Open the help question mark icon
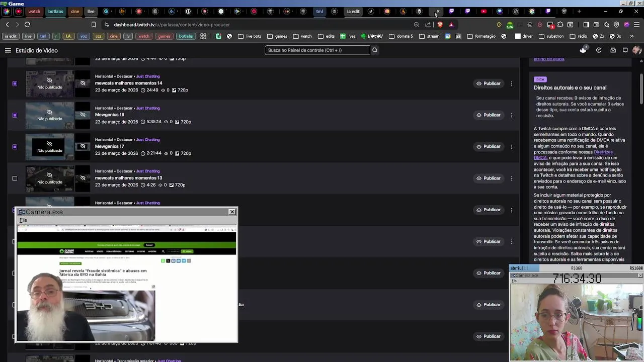Screen dimensions: 644x362 tap(599, 50)
